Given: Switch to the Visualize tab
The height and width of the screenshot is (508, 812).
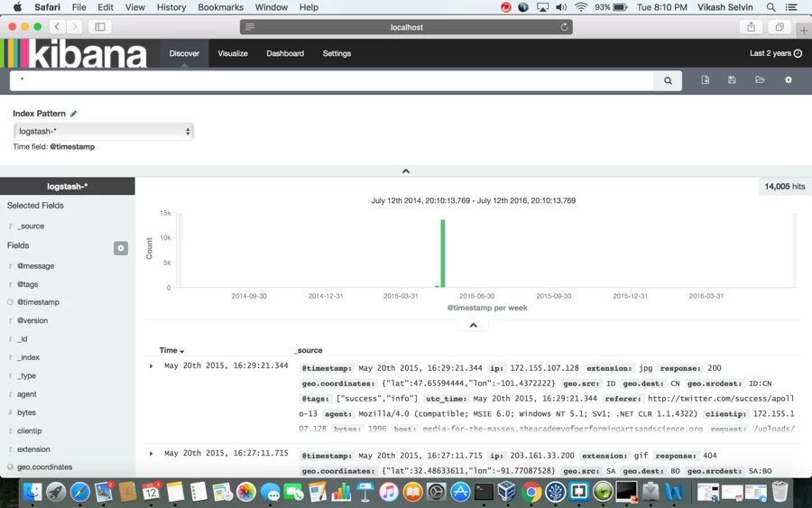Looking at the screenshot, I should 233,53.
